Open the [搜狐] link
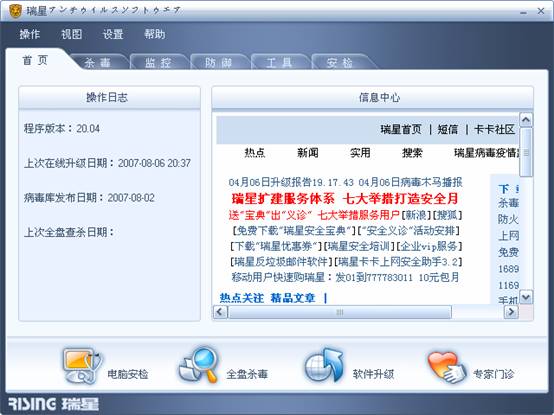This screenshot has width=554, height=415. [447, 215]
